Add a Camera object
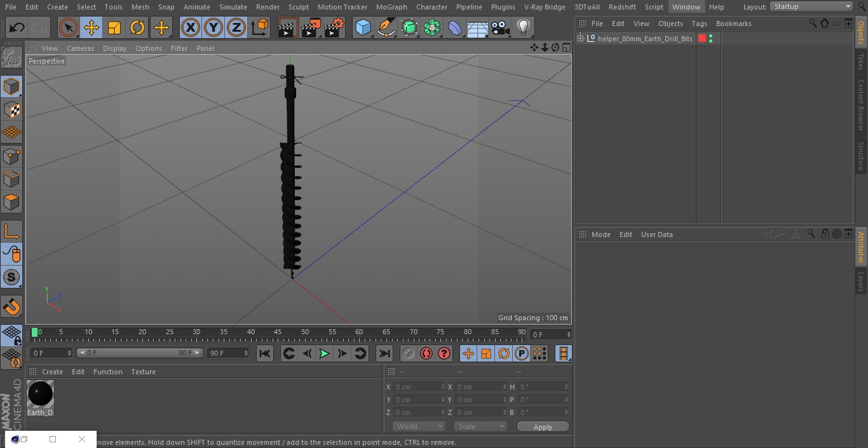 click(501, 28)
